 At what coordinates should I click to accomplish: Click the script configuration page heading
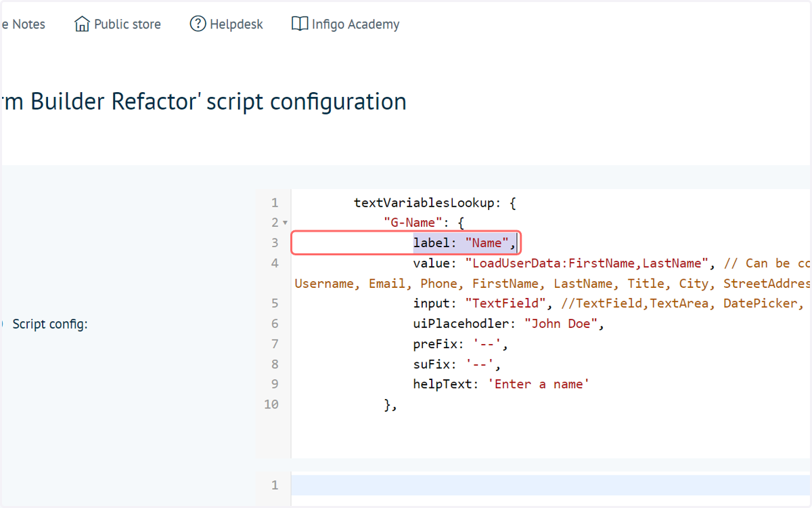204,102
